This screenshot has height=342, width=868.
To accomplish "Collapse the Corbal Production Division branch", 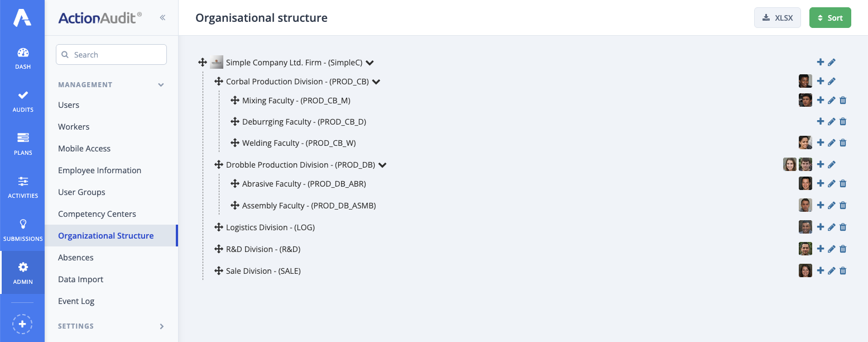I will tap(376, 81).
